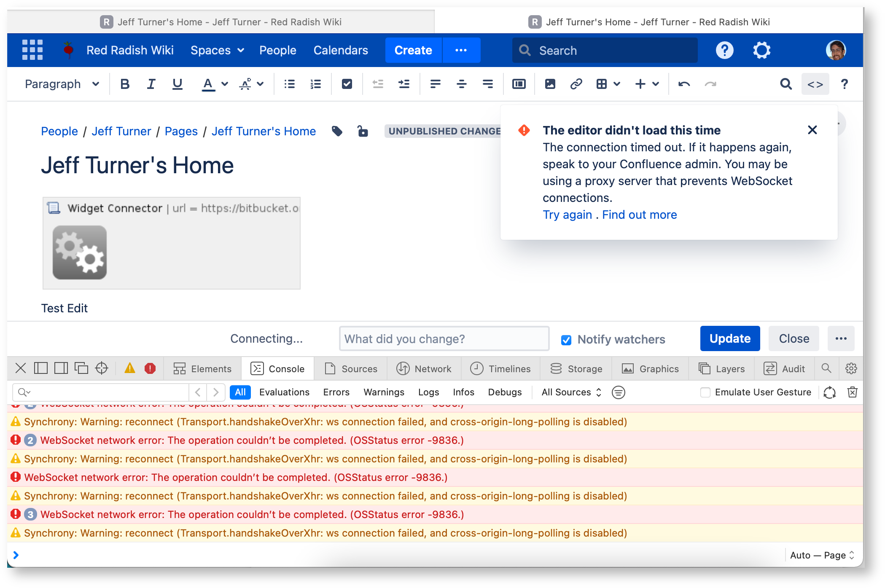Open the user profile avatar menu
The height and width of the screenshot is (588, 885).
click(836, 51)
